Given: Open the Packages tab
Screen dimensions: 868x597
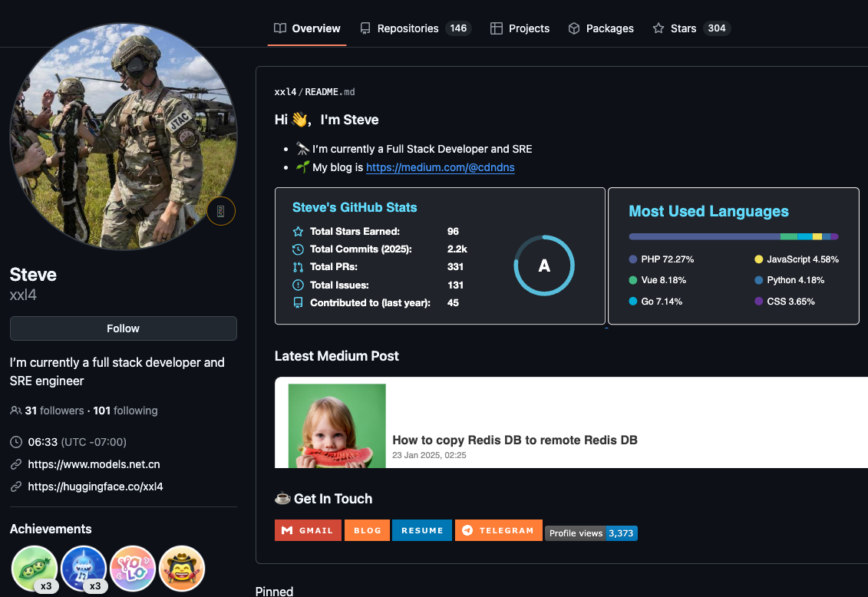Looking at the screenshot, I should (x=600, y=28).
